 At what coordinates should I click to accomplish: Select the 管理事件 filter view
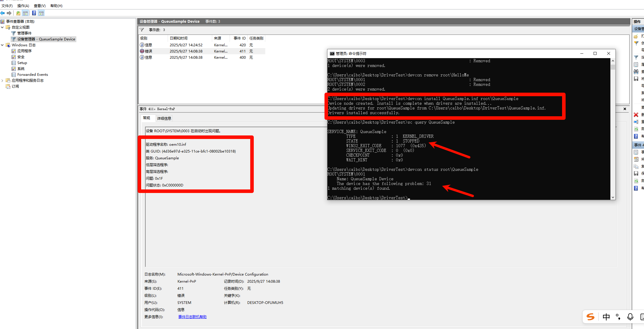click(24, 33)
